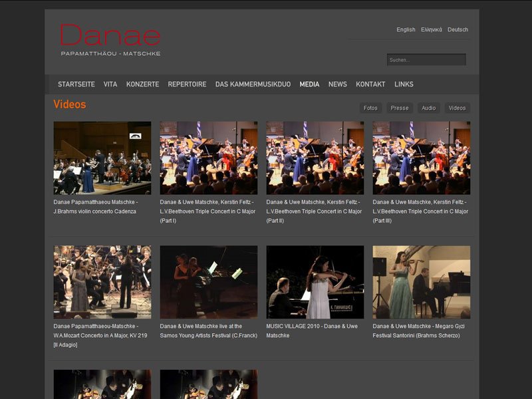This screenshot has height=399, width=532.
Task: Open the Startseite menu item
Action: (76, 84)
